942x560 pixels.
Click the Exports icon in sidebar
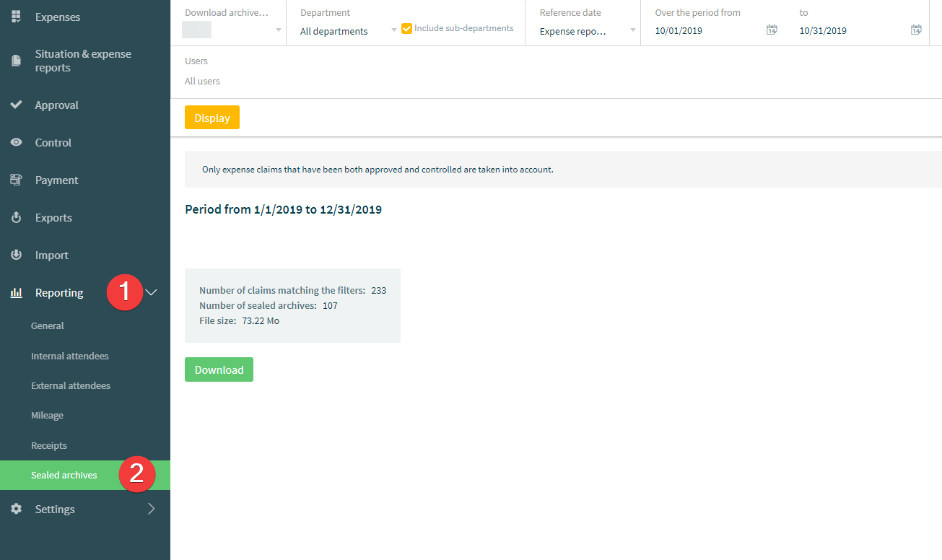pyautogui.click(x=16, y=217)
